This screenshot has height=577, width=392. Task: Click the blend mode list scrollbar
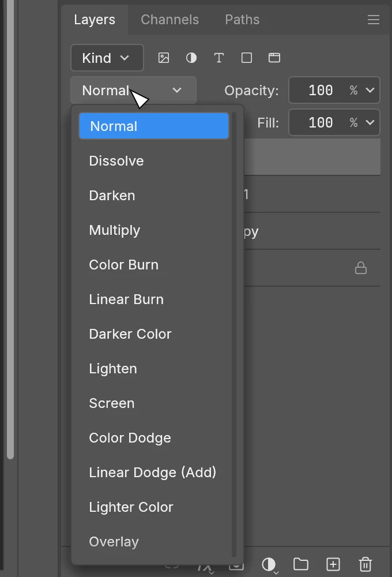(234, 335)
